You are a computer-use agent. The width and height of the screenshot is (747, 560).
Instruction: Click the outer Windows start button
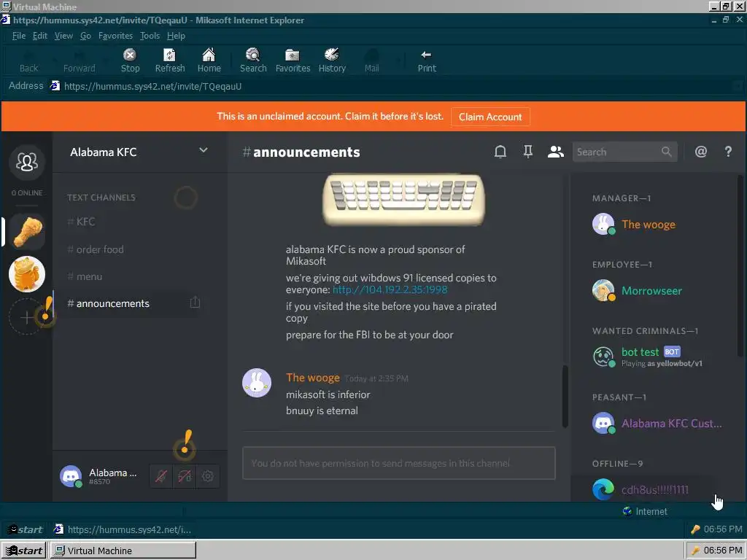tap(24, 551)
